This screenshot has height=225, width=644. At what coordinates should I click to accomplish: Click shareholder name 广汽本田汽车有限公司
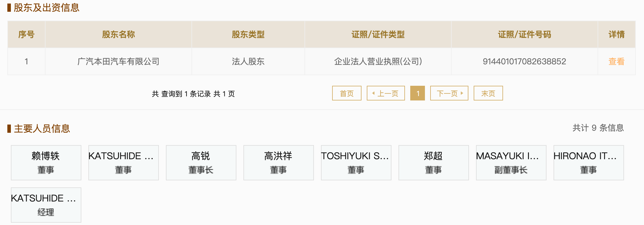pos(118,61)
